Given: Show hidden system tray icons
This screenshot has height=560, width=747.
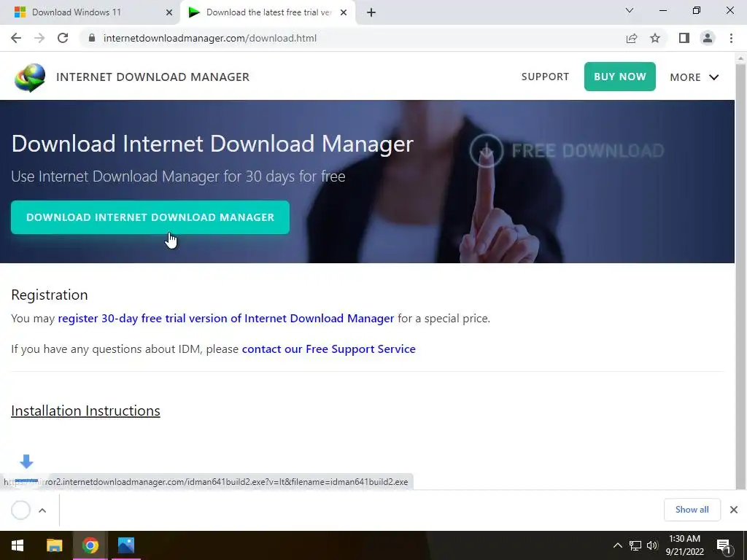Looking at the screenshot, I should (x=617, y=545).
